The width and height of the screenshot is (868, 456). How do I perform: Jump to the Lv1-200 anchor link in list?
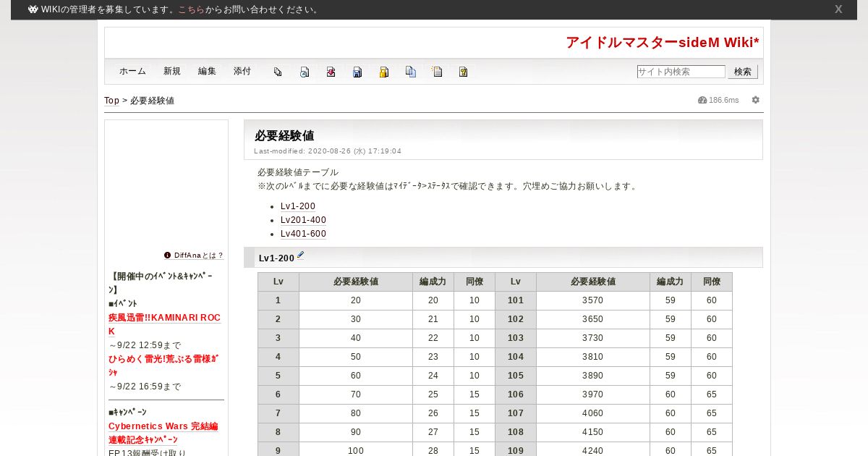(x=298, y=206)
